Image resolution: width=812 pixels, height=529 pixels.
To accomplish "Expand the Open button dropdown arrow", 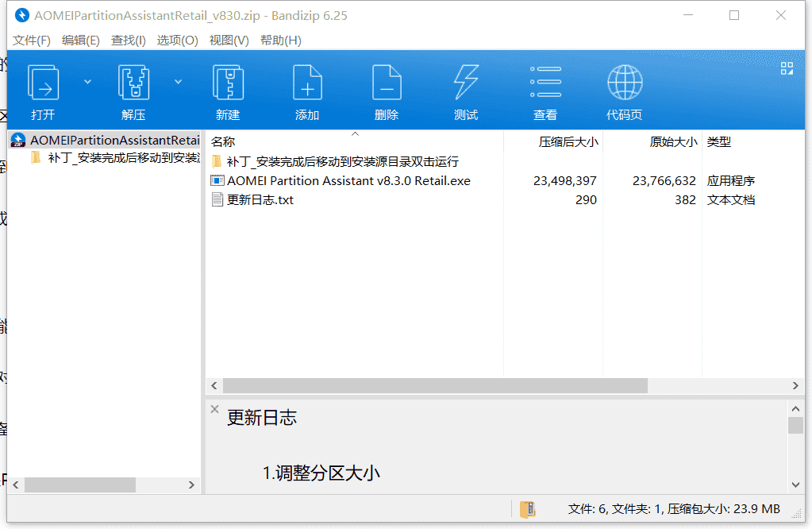I will pyautogui.click(x=87, y=82).
